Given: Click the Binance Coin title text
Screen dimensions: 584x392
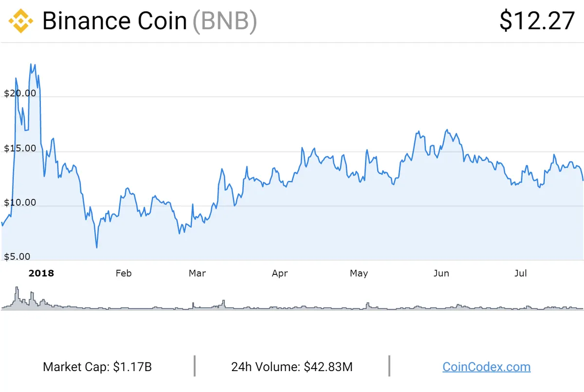Looking at the screenshot, I should click(x=115, y=21).
